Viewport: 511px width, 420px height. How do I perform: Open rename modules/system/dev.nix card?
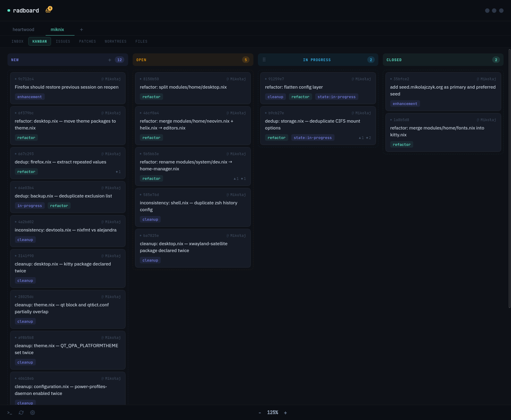point(193,166)
